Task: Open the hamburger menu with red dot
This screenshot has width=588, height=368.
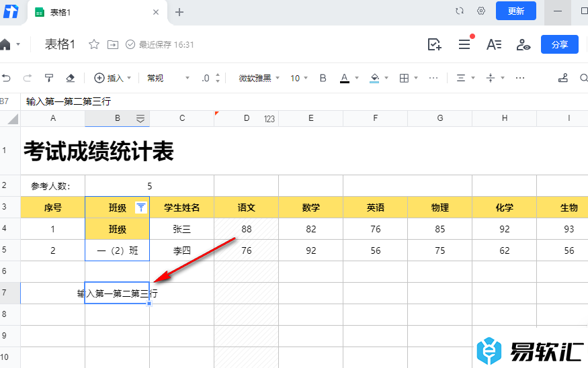Action: (x=464, y=44)
